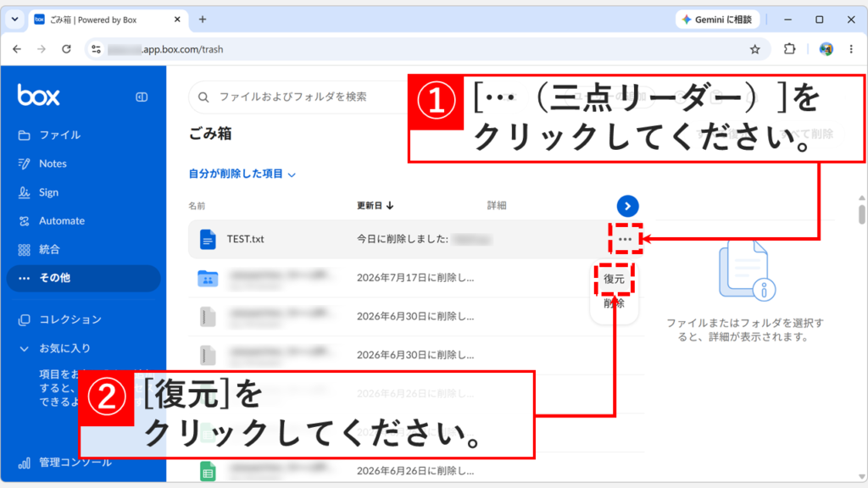868x488 pixels.
Task: Click the 詳細 column header
Action: 497,206
